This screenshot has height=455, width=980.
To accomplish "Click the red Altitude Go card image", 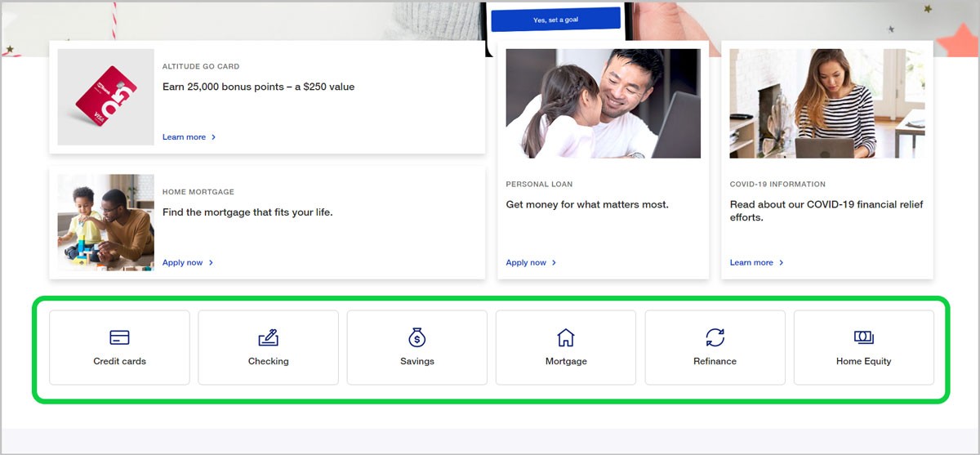I will [x=105, y=97].
